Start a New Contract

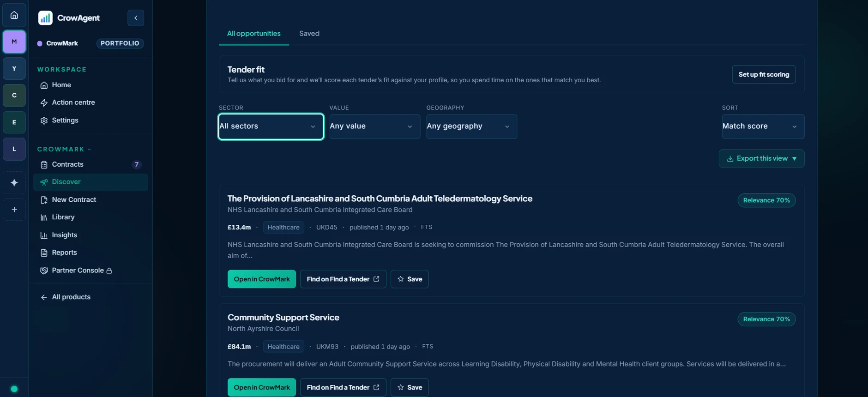point(90,200)
